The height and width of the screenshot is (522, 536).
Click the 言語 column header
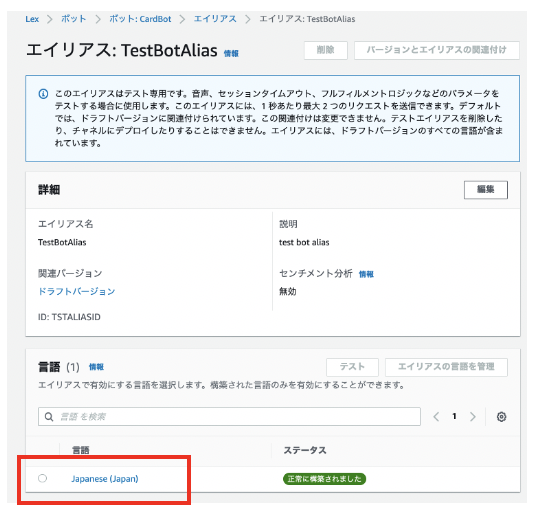pos(81,450)
